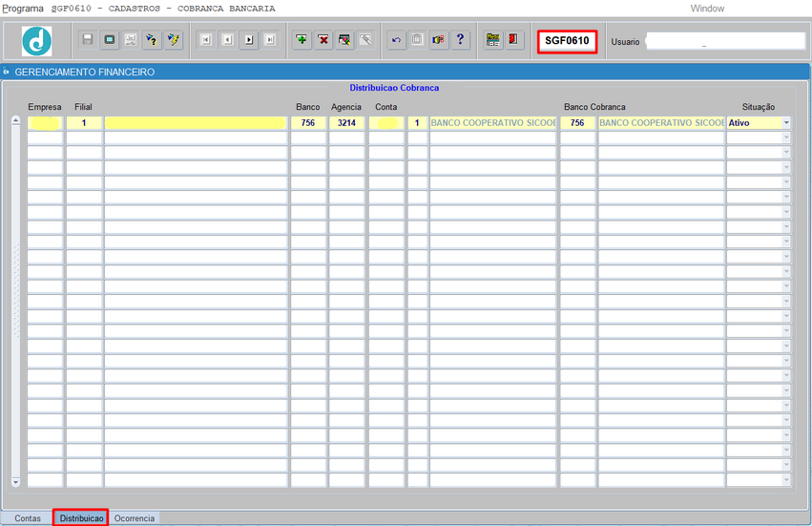Click the long yellow name field after Filial
This screenshot has height=526, width=812.
[x=196, y=123]
